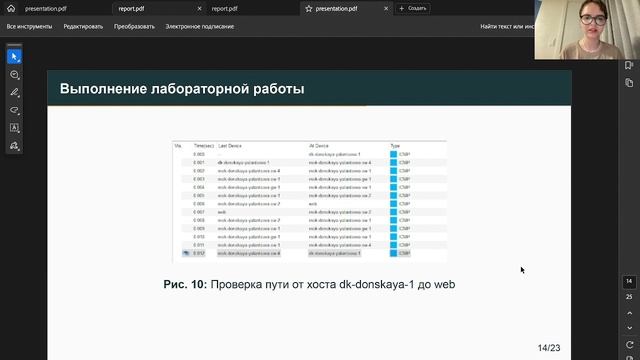Open Электронное подписание menu
640x360 pixels.
(200, 27)
